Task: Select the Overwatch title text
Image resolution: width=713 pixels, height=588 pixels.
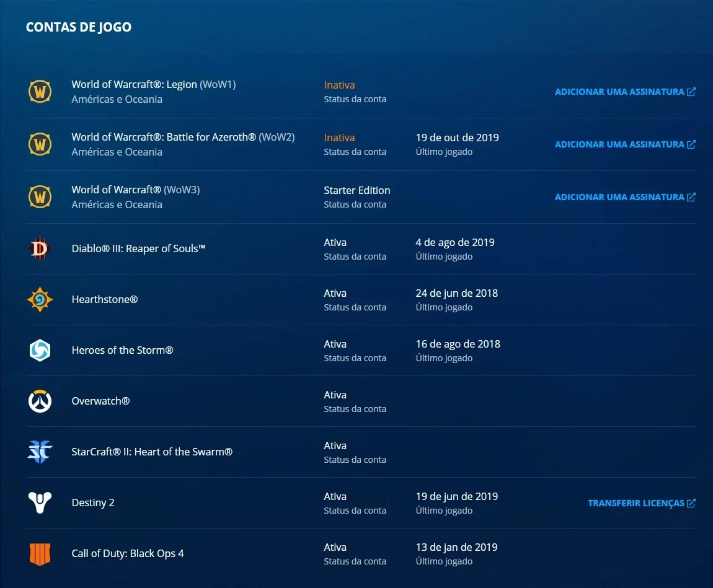Action: [x=100, y=402]
